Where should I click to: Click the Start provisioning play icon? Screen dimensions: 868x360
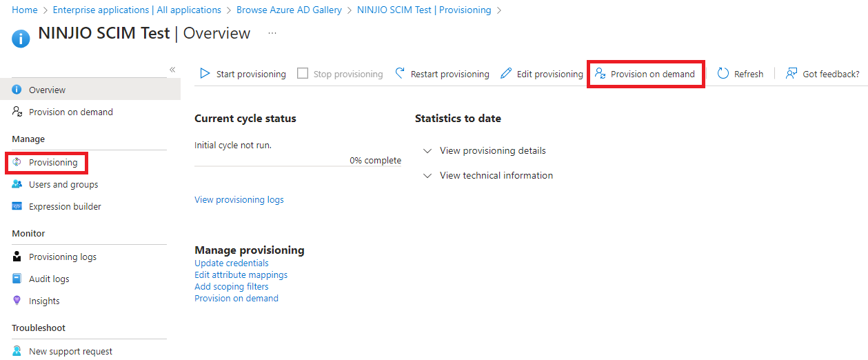205,74
